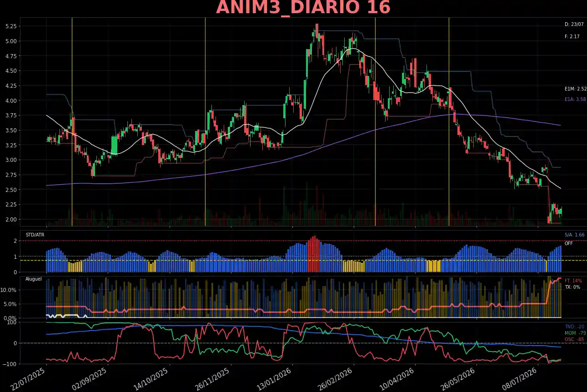Click the red bars cluster in STD/ATR panel
The width and height of the screenshot is (587, 392).
pyautogui.click(x=314, y=254)
